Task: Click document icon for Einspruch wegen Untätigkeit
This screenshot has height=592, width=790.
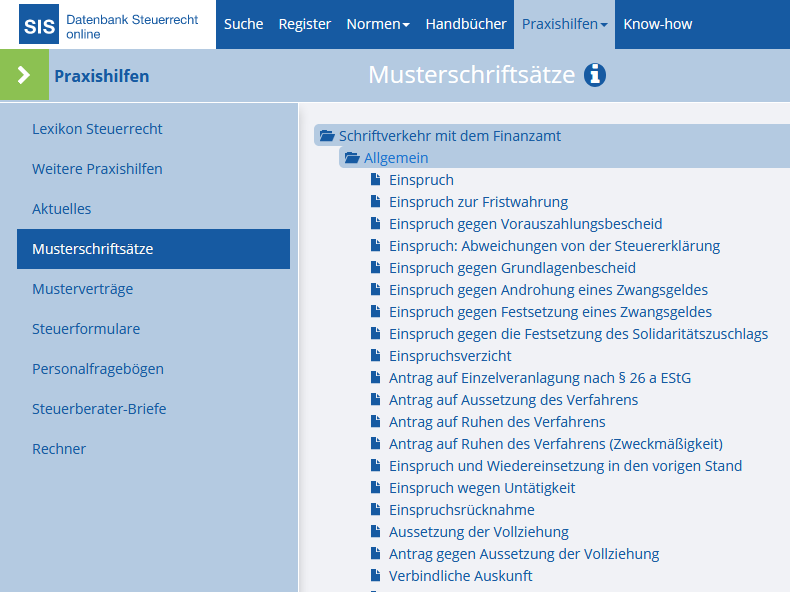Action: (x=375, y=487)
